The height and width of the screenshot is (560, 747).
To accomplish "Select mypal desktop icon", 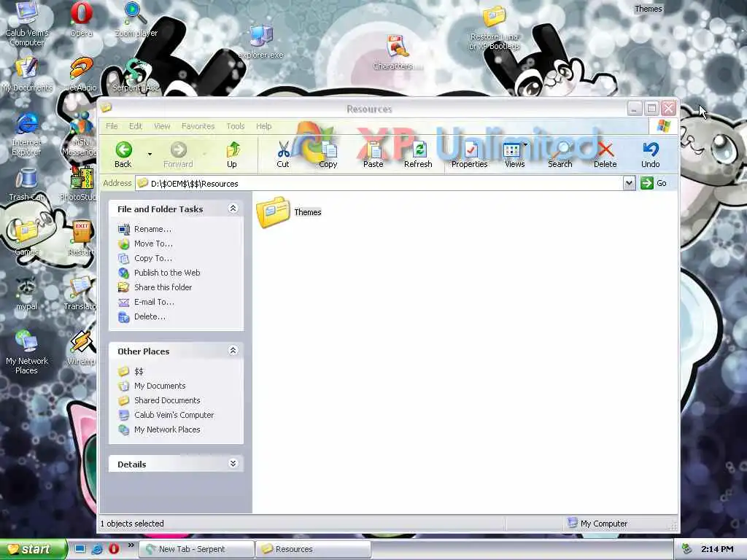I will click(27, 293).
